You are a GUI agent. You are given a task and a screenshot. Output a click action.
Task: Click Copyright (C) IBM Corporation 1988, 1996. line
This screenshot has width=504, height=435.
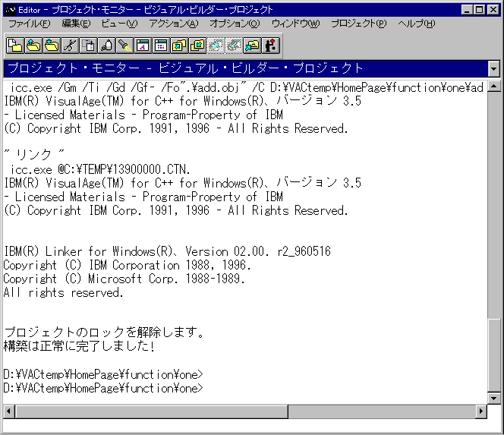pos(127,265)
